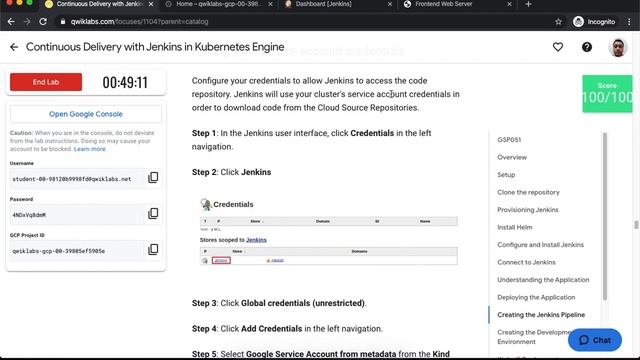Open the Chat widget
640x360 pixels.
point(595,340)
